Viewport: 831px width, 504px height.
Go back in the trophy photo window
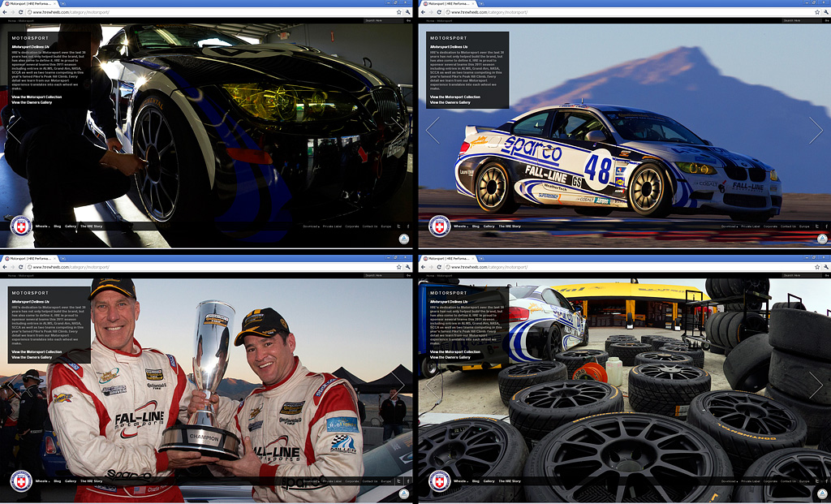(x=4, y=266)
